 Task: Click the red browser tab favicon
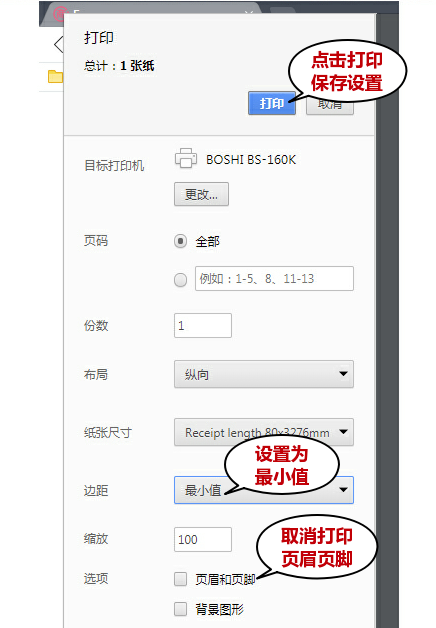click(59, 14)
